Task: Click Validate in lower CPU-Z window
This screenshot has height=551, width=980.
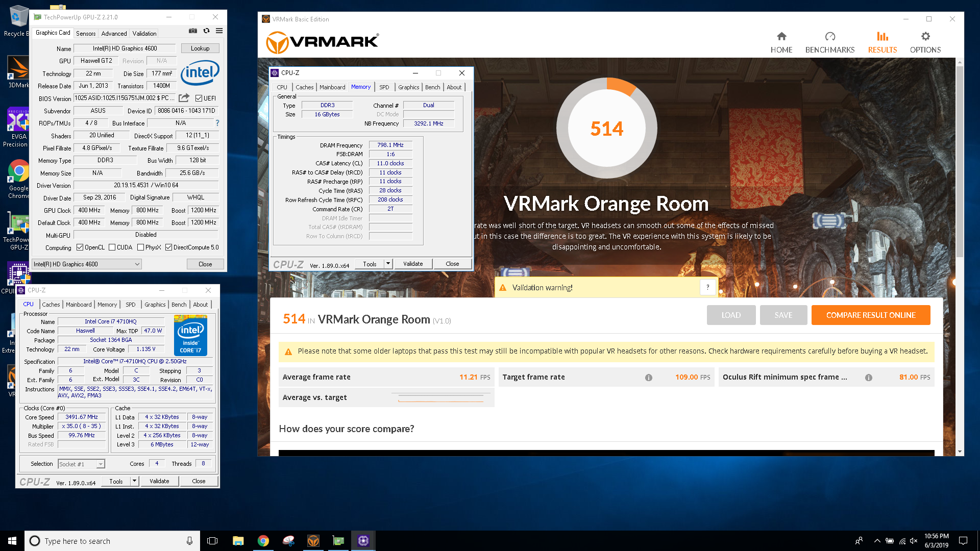Action: 159,481
